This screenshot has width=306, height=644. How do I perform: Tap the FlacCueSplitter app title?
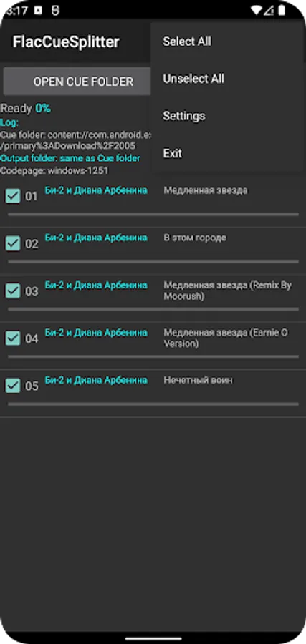[x=66, y=42]
